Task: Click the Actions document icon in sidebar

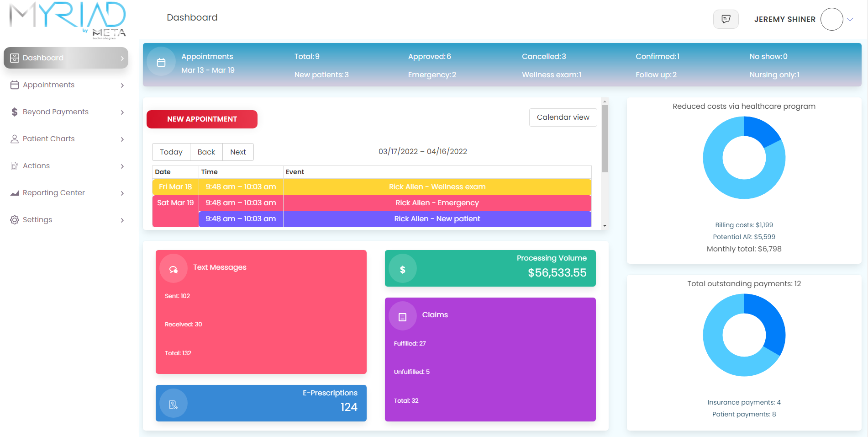Action: pyautogui.click(x=14, y=166)
